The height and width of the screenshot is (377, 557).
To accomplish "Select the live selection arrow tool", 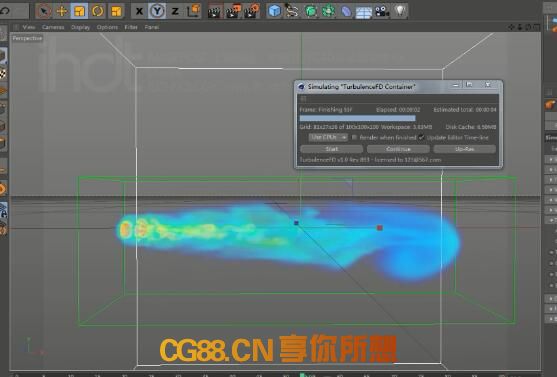I will pyautogui.click(x=43, y=11).
